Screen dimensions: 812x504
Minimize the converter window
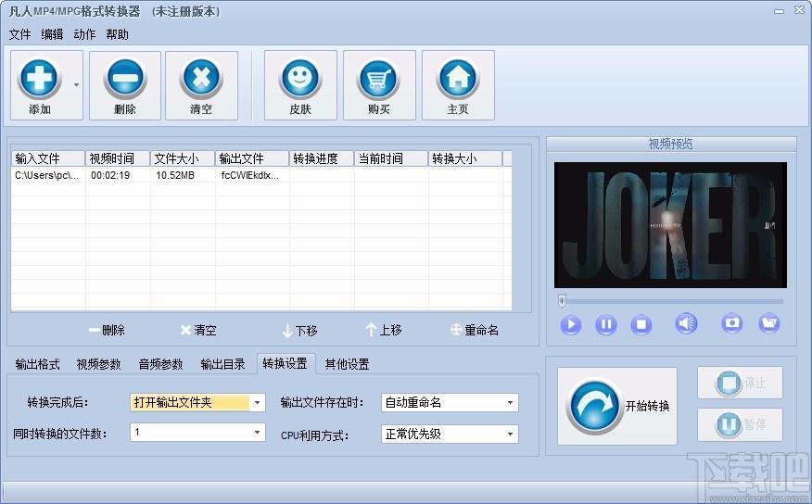tap(780, 11)
